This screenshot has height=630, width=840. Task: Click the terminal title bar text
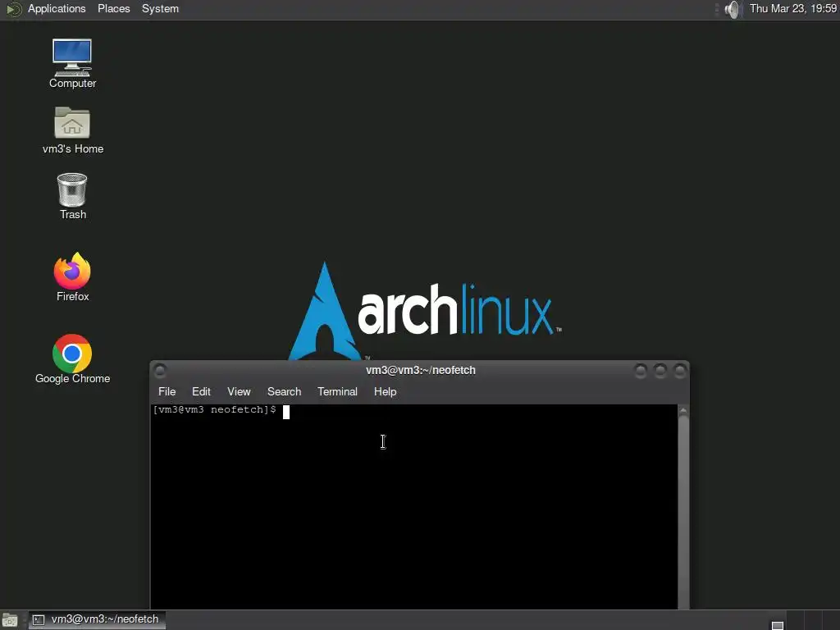pos(421,370)
